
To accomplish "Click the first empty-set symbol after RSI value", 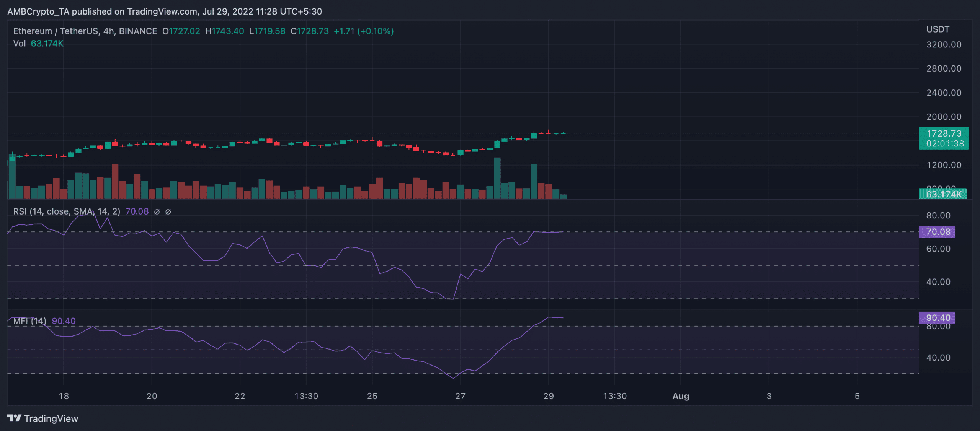I will [x=157, y=211].
